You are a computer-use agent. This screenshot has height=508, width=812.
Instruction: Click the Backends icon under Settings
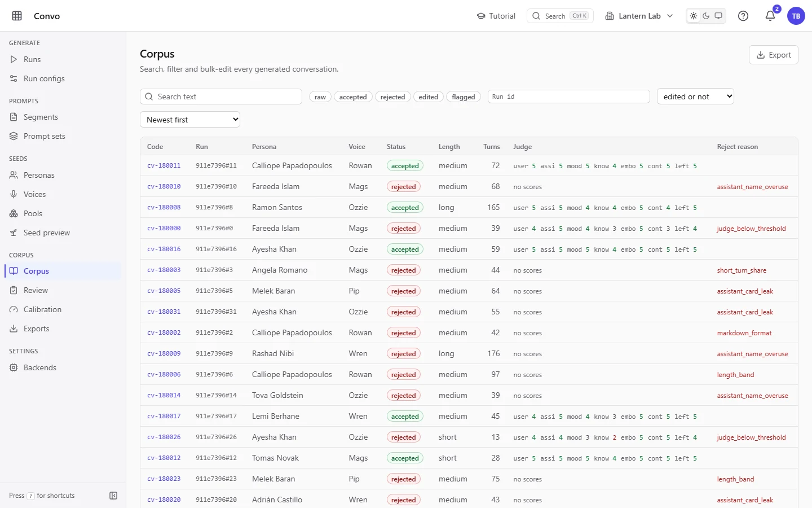point(14,367)
